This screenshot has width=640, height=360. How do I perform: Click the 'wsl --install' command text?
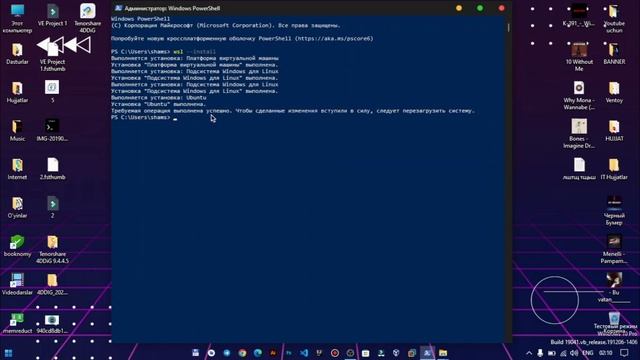[194, 52]
